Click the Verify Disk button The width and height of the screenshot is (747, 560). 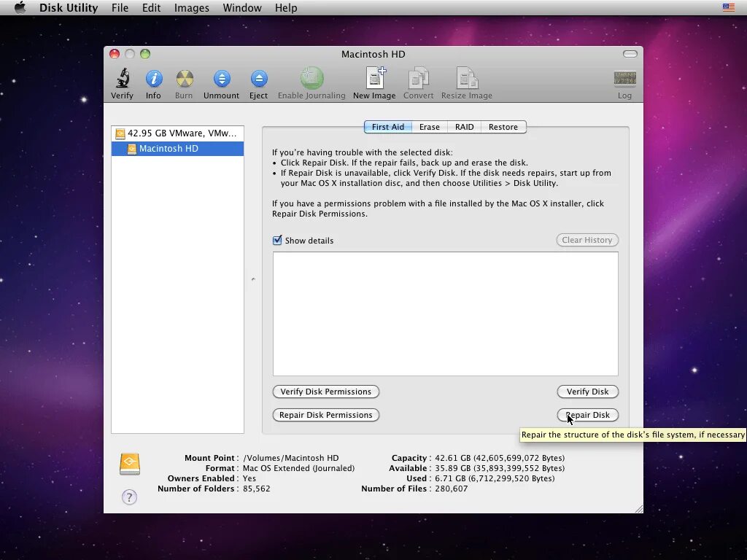pos(587,392)
